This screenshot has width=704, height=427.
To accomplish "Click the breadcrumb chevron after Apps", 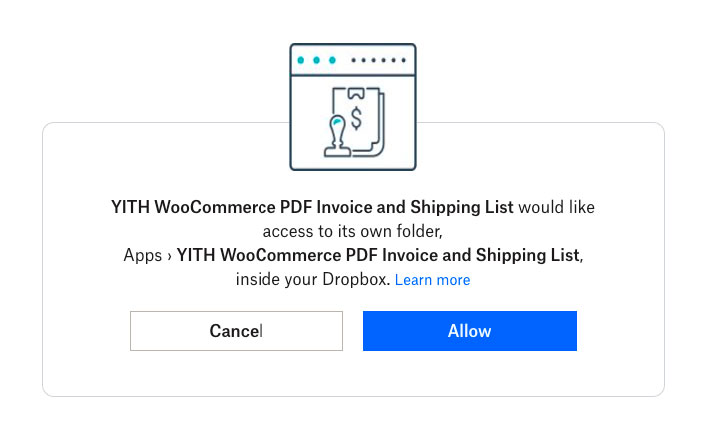I will click(x=169, y=256).
